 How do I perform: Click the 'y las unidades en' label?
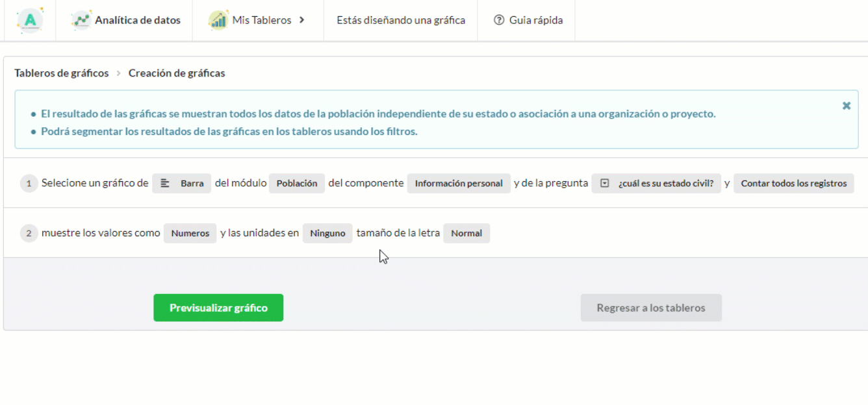pos(260,232)
